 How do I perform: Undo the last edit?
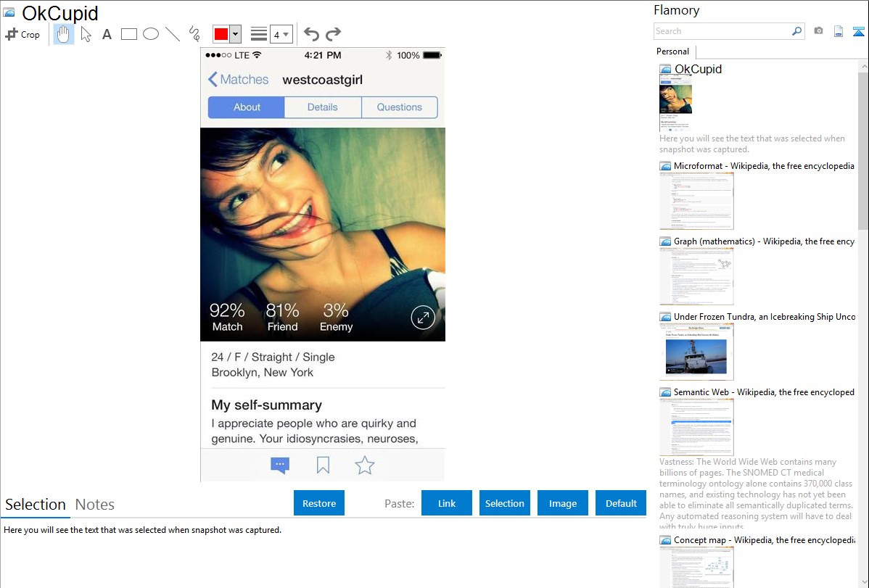tap(311, 34)
